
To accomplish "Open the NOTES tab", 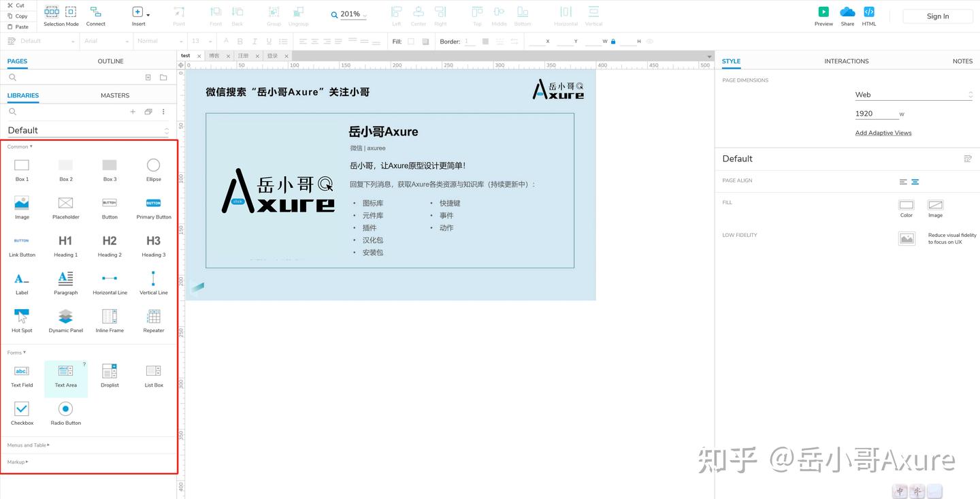I will coord(962,61).
